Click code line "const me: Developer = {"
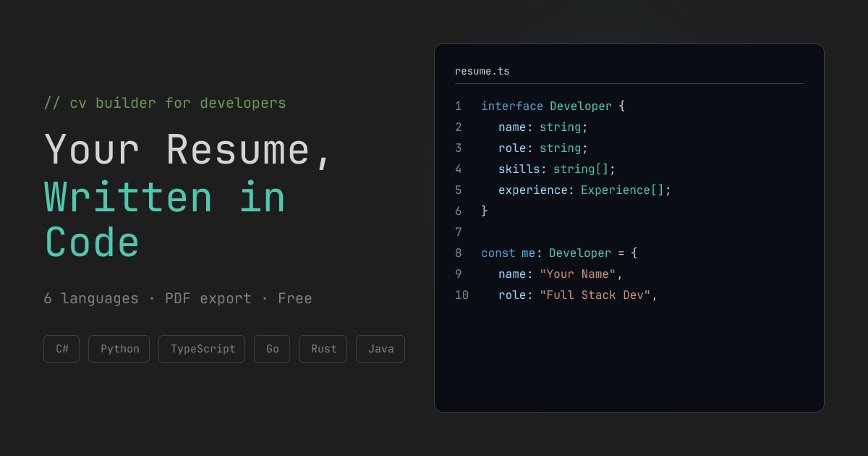 click(x=559, y=253)
